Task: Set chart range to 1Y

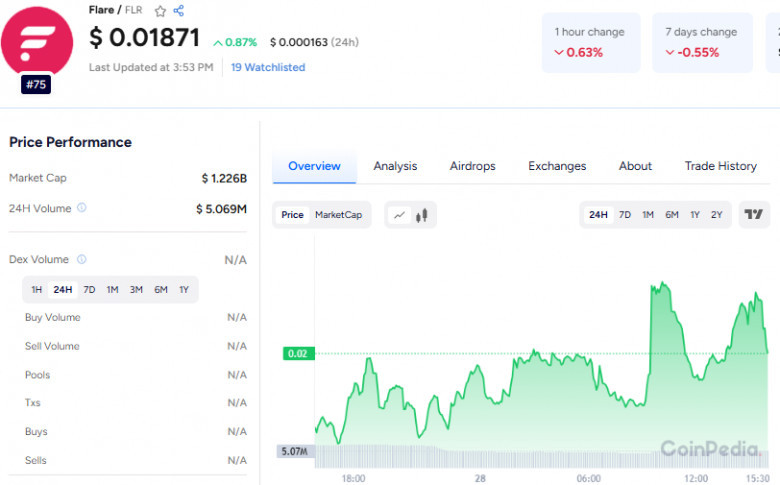Action: coord(695,215)
